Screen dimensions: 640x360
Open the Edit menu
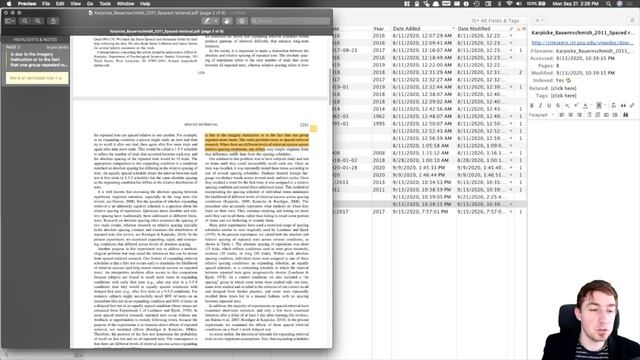click(60, 4)
